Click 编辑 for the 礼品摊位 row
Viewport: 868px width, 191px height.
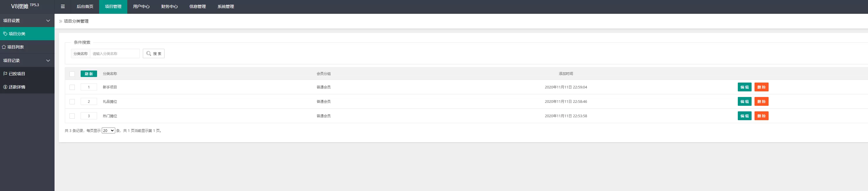[744, 102]
